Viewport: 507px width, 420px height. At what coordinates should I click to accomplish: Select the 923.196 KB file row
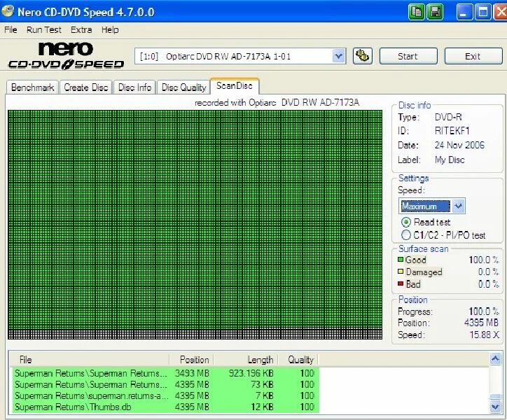click(x=165, y=373)
